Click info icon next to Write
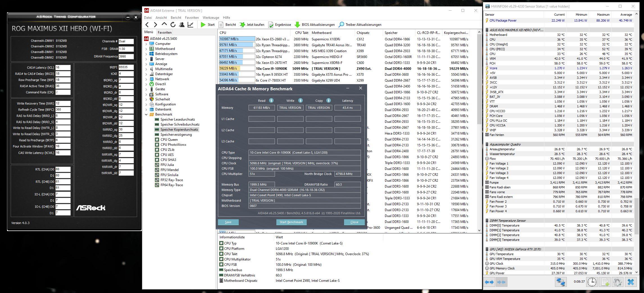Image resolution: width=644 pixels, height=293 pixels. click(300, 100)
